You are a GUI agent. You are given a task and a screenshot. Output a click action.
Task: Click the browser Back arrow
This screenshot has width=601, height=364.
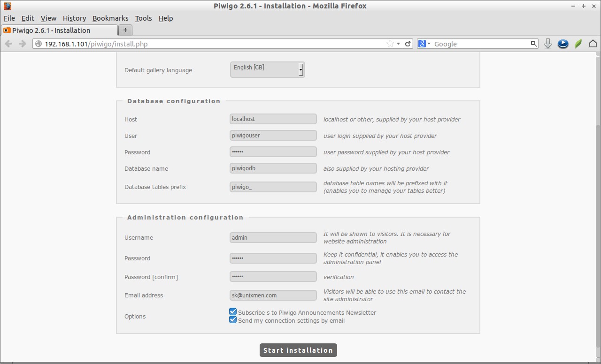8,44
